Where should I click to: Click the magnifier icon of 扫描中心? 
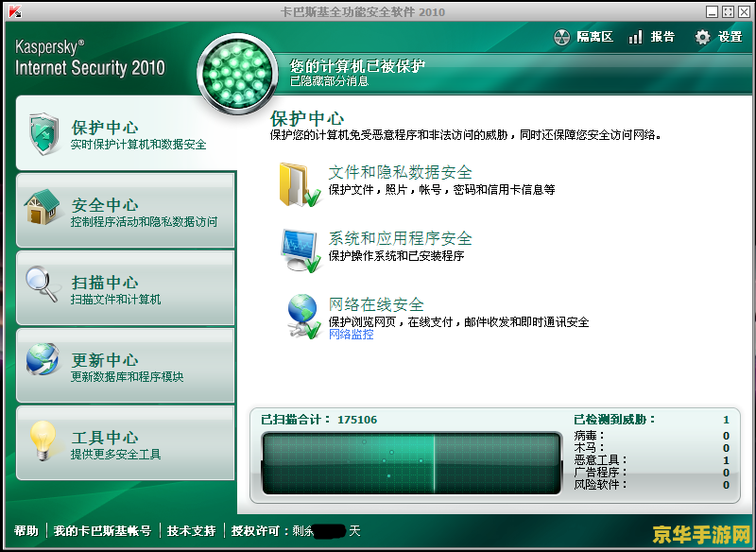pos(42,284)
